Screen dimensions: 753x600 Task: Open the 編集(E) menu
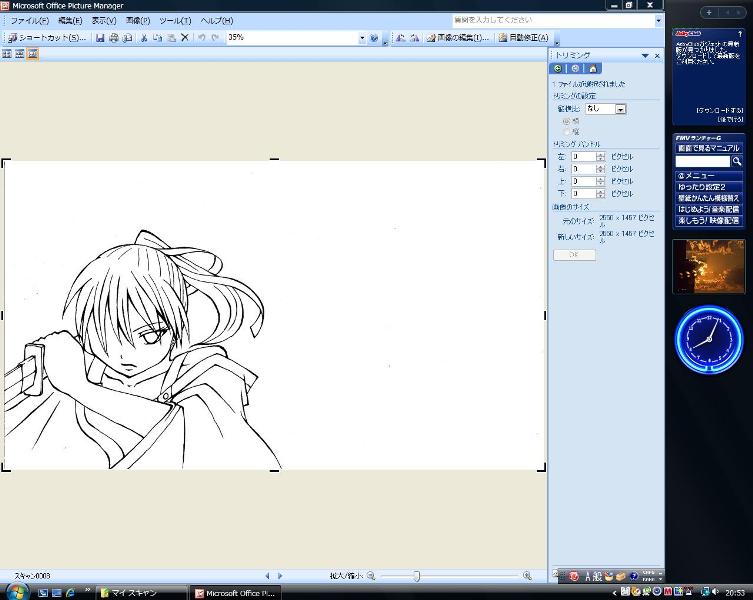click(70, 21)
